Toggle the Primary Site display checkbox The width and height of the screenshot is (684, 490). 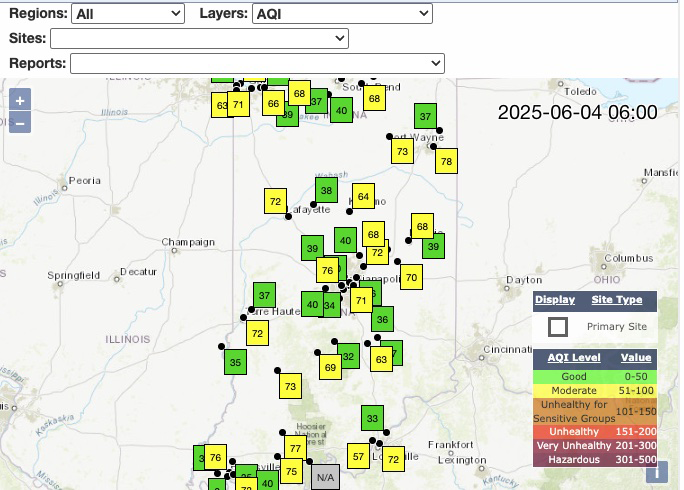pos(558,327)
